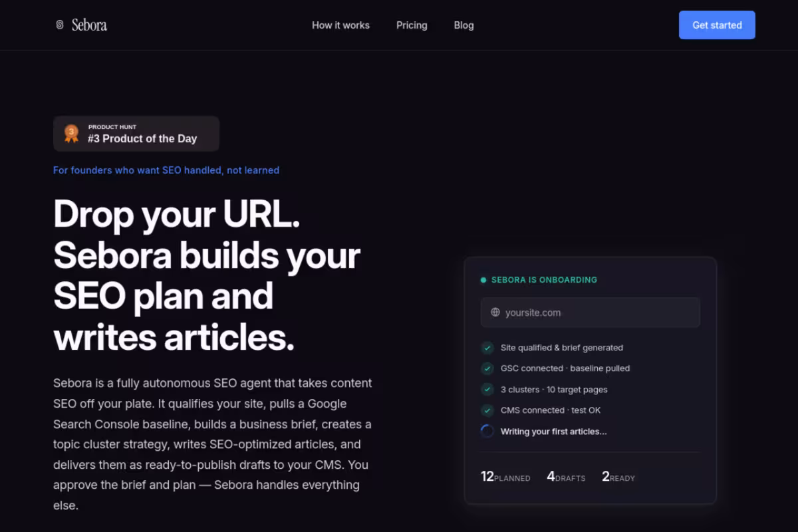
Task: Click '3 clusters · 10 target pages' text
Action: (554, 390)
